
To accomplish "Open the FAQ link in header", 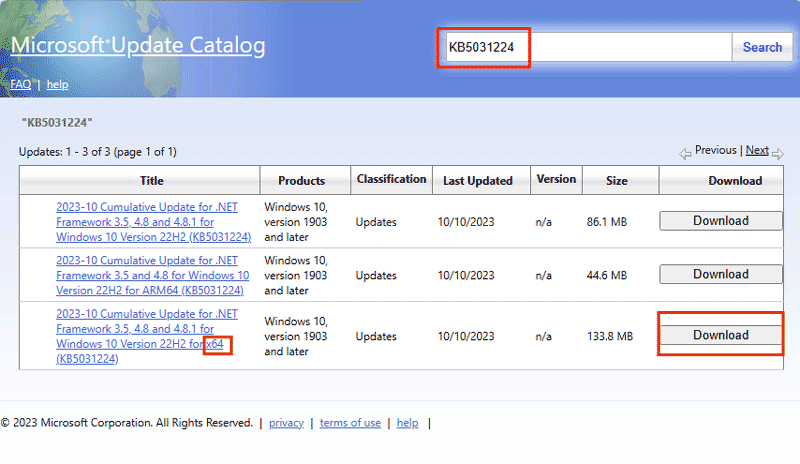I will pos(20,84).
